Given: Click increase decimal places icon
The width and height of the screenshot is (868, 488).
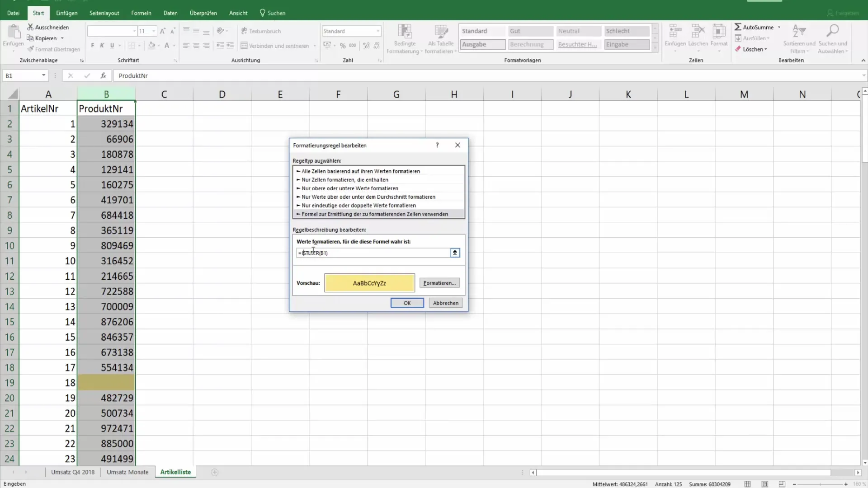Looking at the screenshot, I should pos(366,46).
